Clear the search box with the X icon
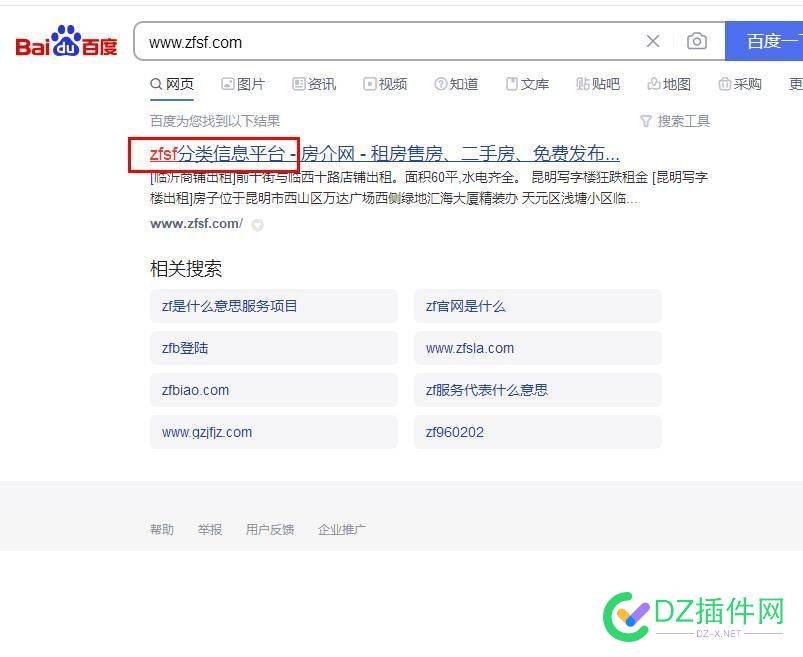803x657 pixels. 652,41
